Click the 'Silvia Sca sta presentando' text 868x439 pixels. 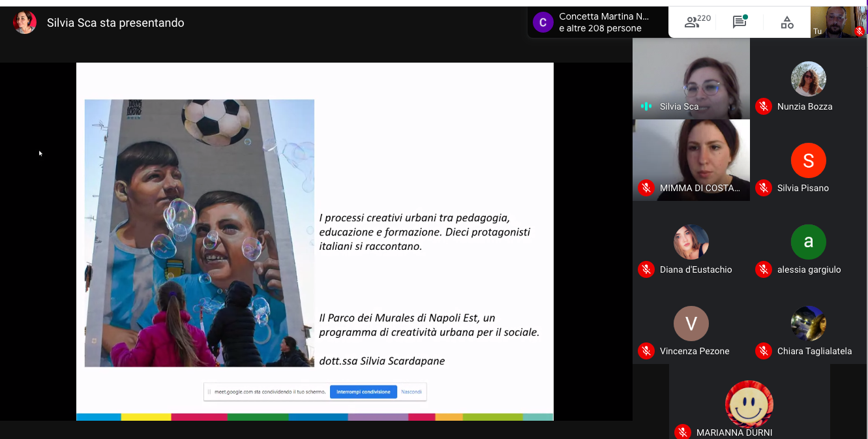pos(115,23)
